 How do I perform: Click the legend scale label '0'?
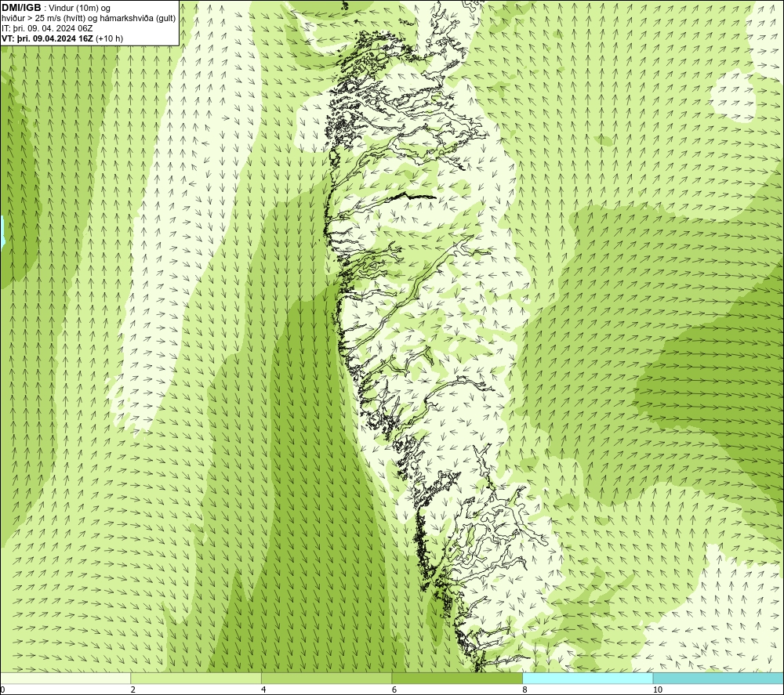2,690
